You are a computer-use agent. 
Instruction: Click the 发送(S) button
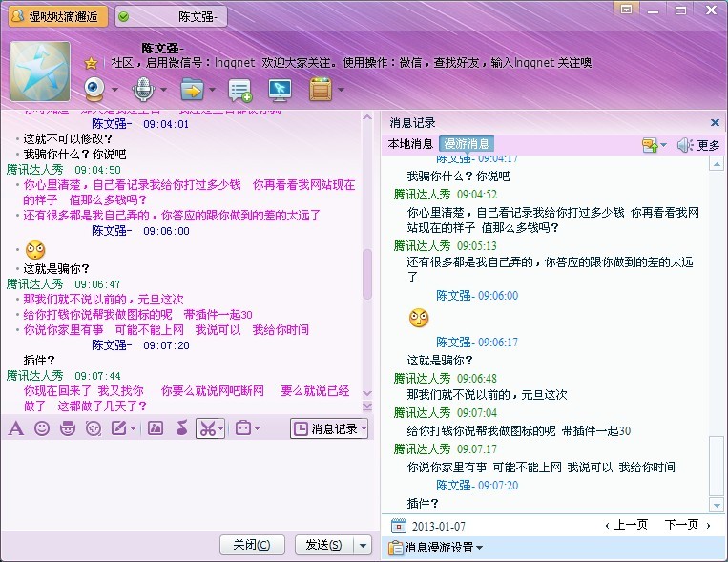pos(324,545)
